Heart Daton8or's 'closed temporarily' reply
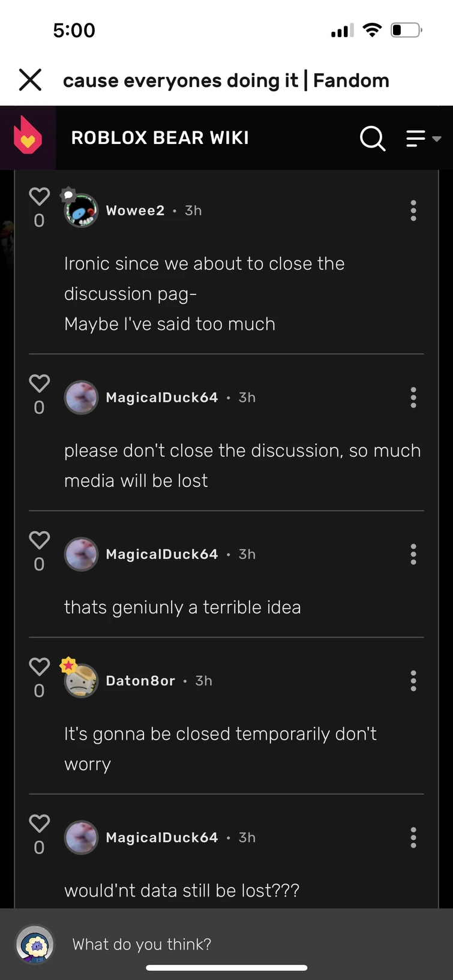The image size is (453, 980). point(40,666)
